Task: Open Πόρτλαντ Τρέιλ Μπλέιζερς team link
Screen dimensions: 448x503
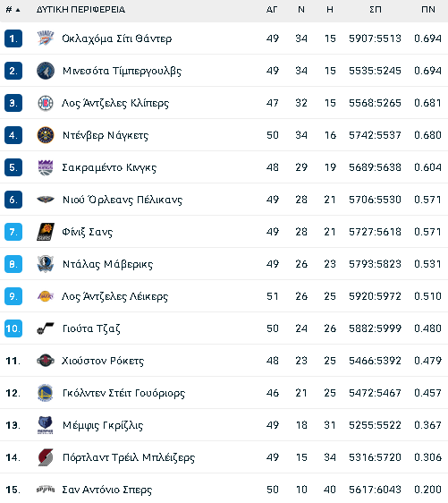Action: (129, 457)
